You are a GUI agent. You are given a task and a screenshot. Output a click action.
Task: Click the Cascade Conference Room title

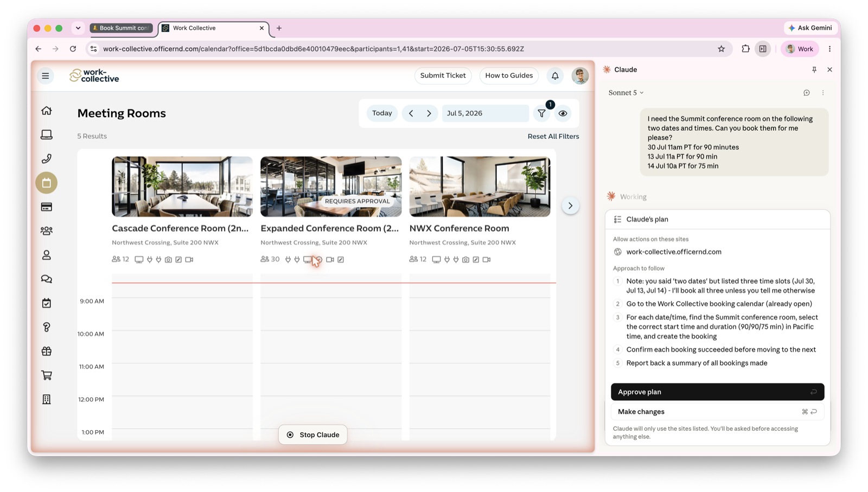pos(180,228)
